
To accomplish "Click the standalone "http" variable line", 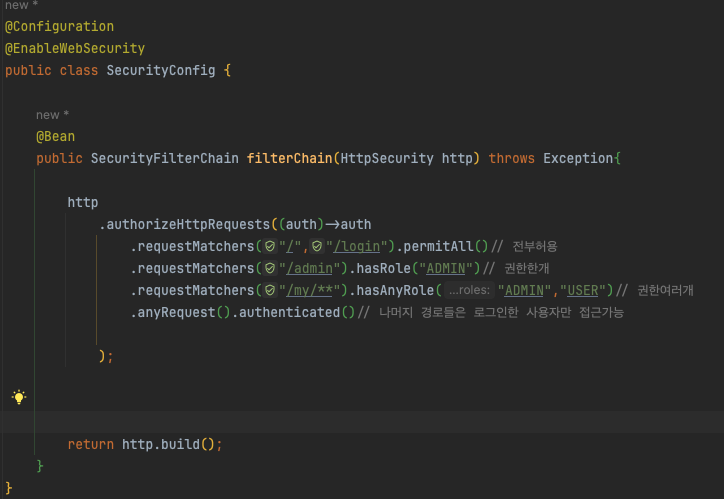I will tap(83, 202).
